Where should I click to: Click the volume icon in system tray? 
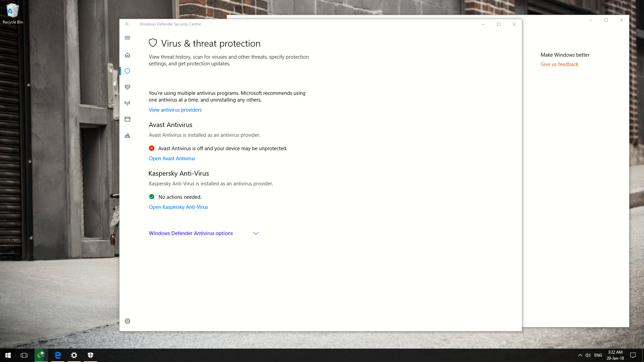[588, 355]
